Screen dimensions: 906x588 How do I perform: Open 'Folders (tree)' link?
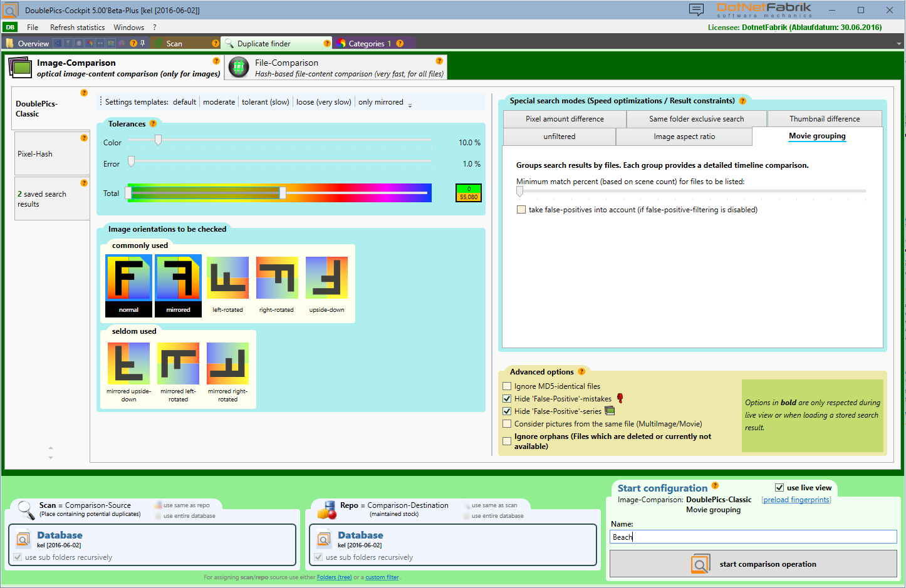pyautogui.click(x=334, y=577)
